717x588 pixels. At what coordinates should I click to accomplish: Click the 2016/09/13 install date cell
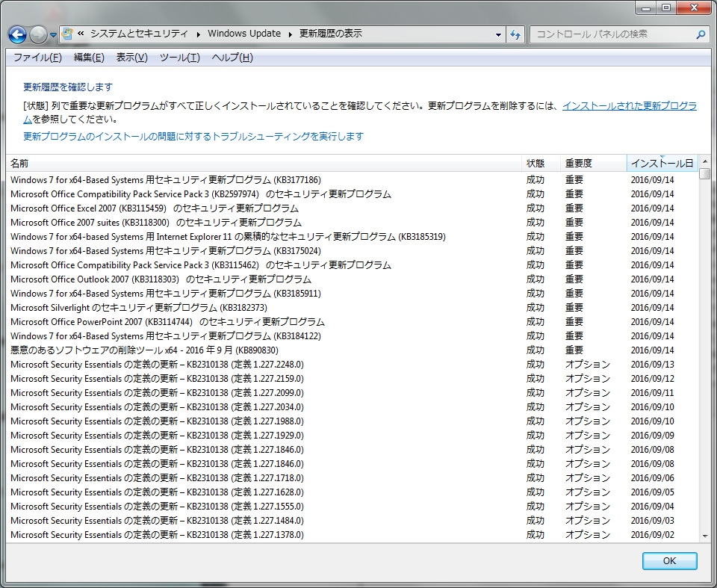[x=653, y=365]
